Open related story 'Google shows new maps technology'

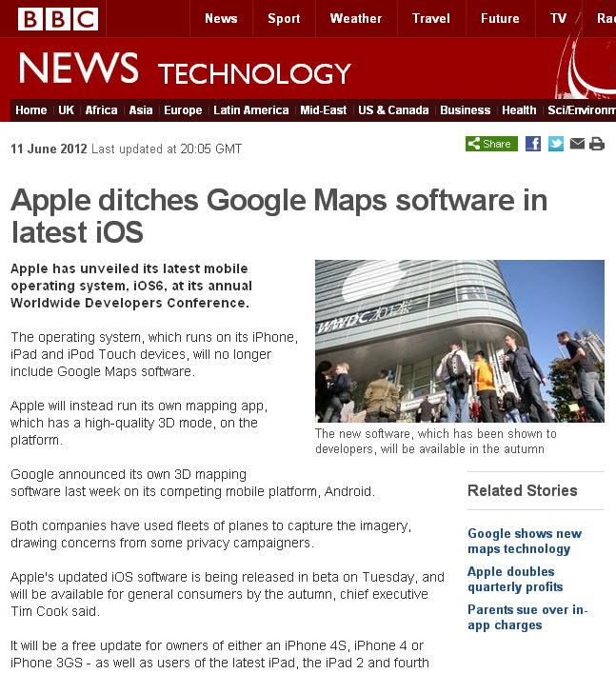[x=525, y=541]
